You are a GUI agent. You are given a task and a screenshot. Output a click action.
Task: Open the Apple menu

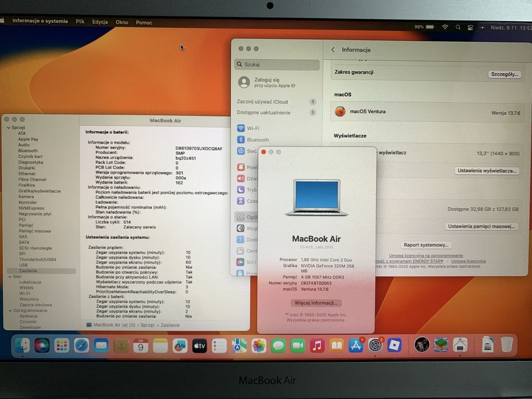pos(2,21)
